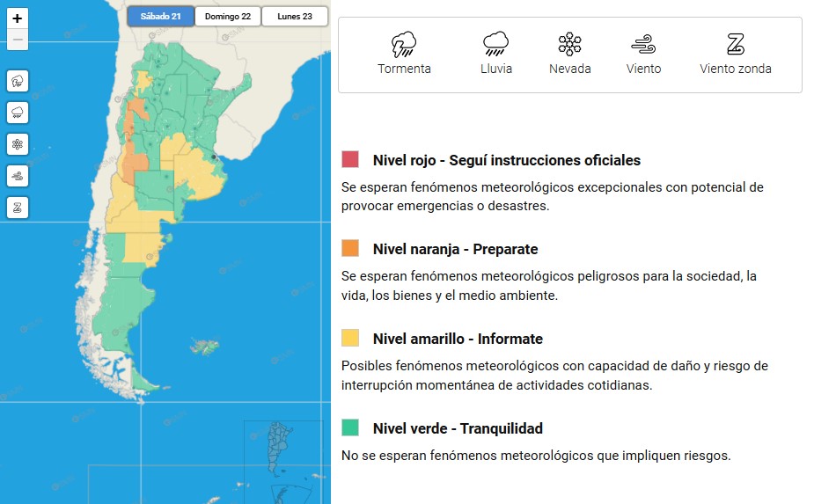Switch to the Sábado 21 tab
The width and height of the screenshot is (814, 504).
160,16
